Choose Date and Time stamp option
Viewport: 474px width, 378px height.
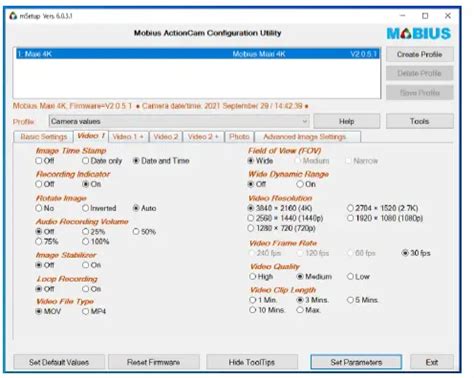[161, 161]
